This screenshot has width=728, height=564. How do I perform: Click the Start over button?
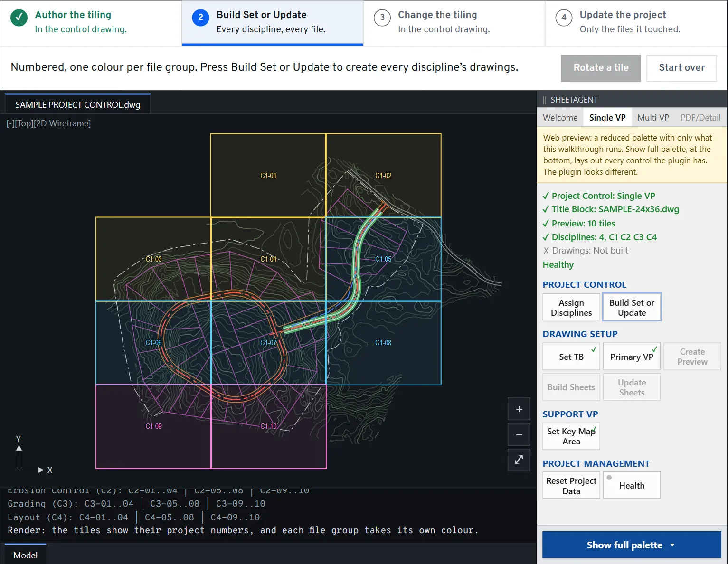tap(681, 68)
